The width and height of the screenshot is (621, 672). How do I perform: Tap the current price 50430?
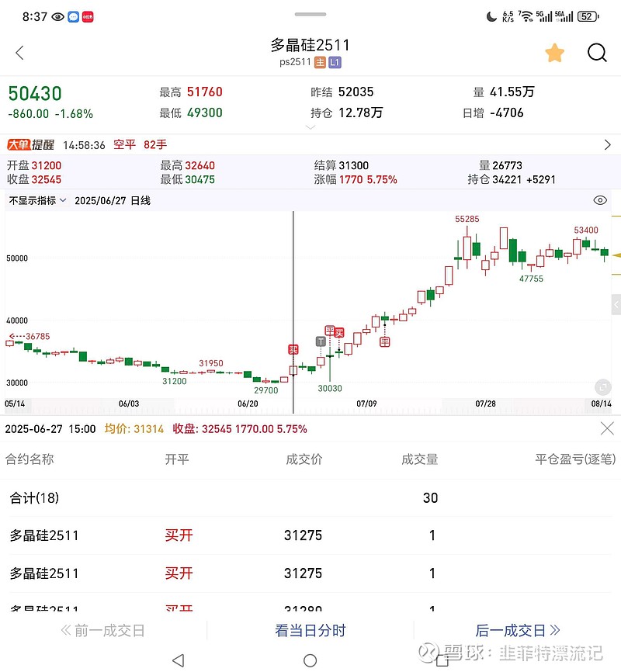click(35, 93)
